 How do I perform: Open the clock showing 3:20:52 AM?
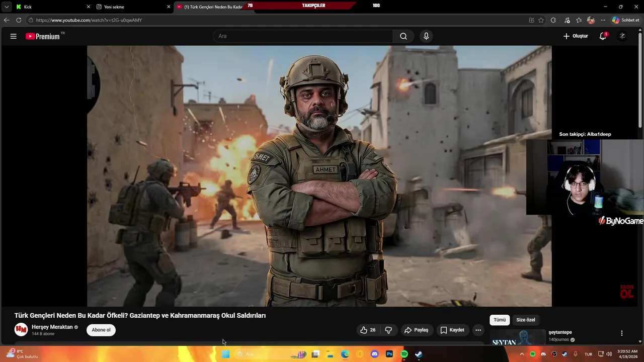coord(627,354)
